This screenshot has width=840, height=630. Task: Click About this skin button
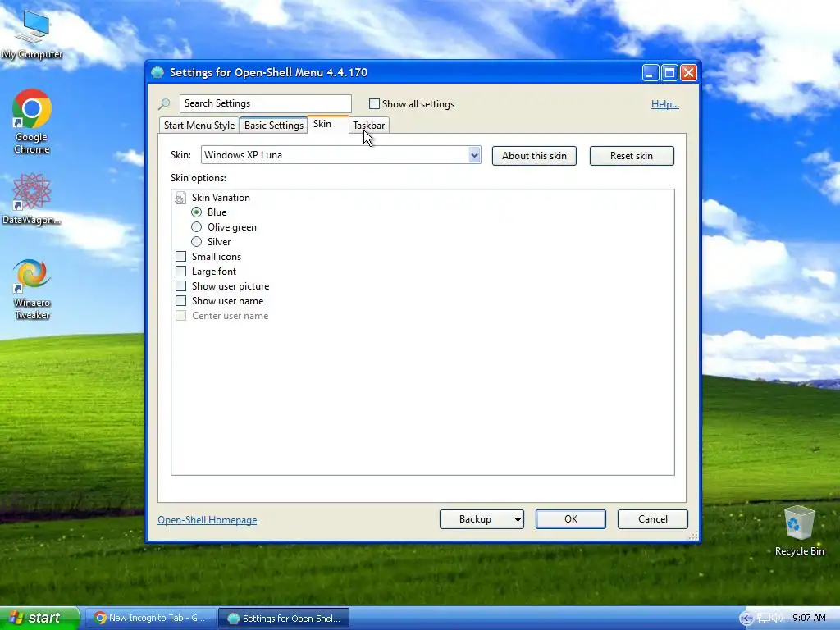click(x=534, y=156)
